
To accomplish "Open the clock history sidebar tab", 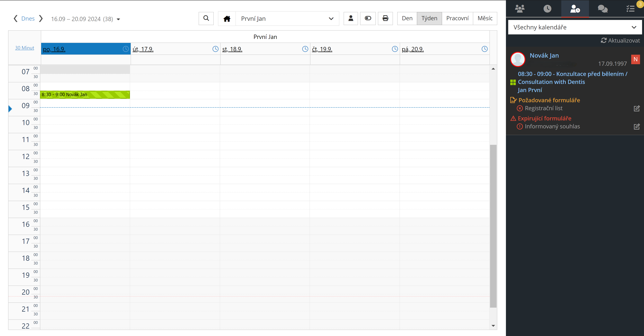I will [547, 9].
